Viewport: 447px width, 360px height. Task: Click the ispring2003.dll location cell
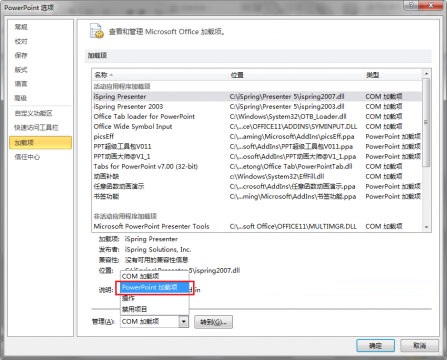pyautogui.click(x=287, y=107)
